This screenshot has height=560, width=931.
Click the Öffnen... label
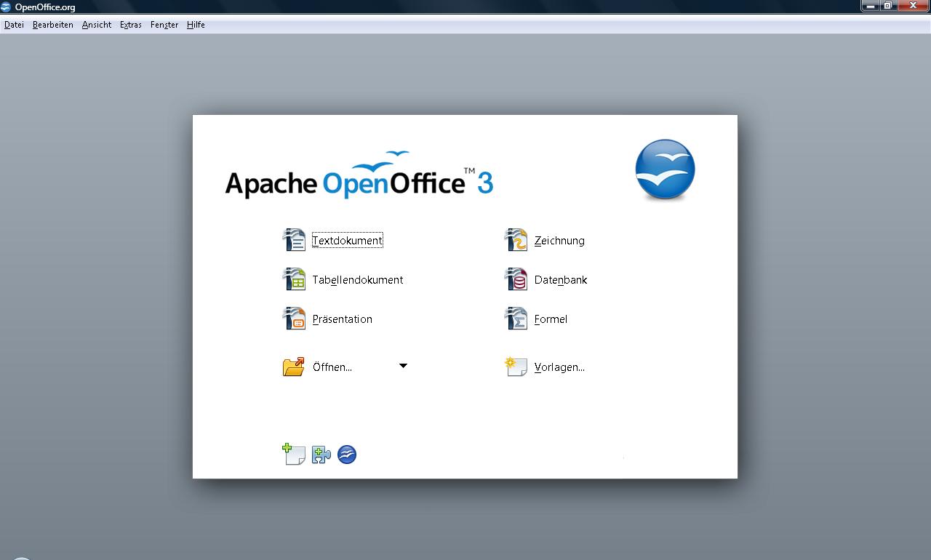[x=332, y=367]
